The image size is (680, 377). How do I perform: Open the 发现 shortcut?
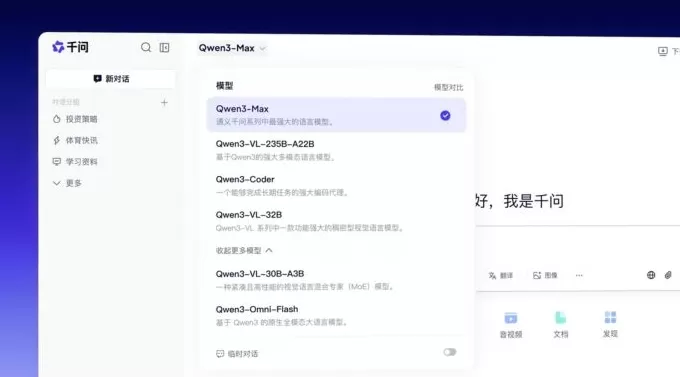pos(610,324)
